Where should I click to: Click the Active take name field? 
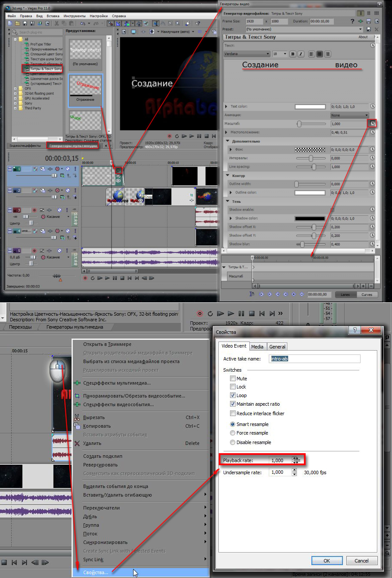(x=314, y=359)
